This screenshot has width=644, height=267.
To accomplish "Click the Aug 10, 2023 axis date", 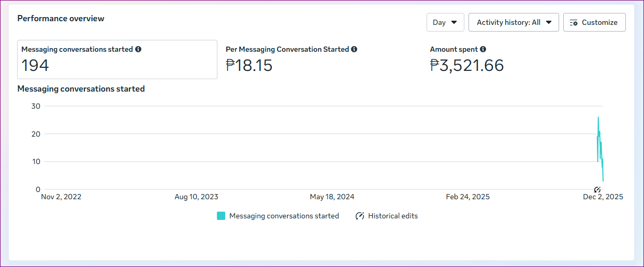I will [196, 197].
